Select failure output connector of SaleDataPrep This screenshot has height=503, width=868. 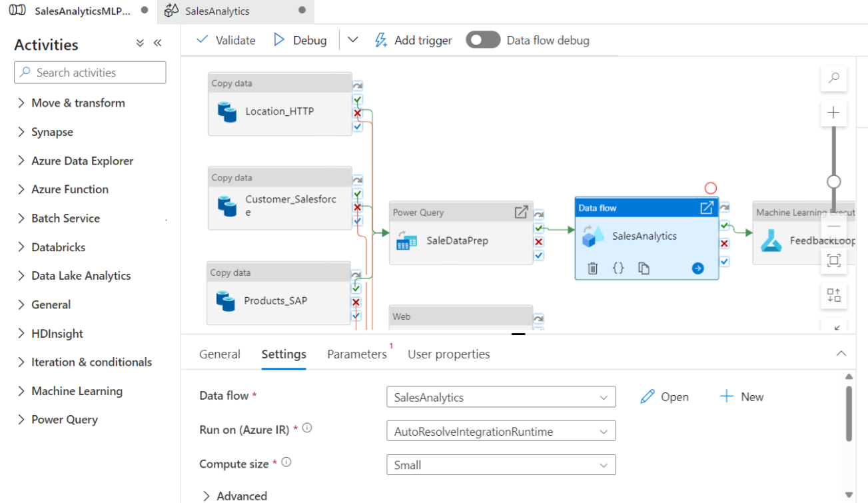tap(538, 242)
